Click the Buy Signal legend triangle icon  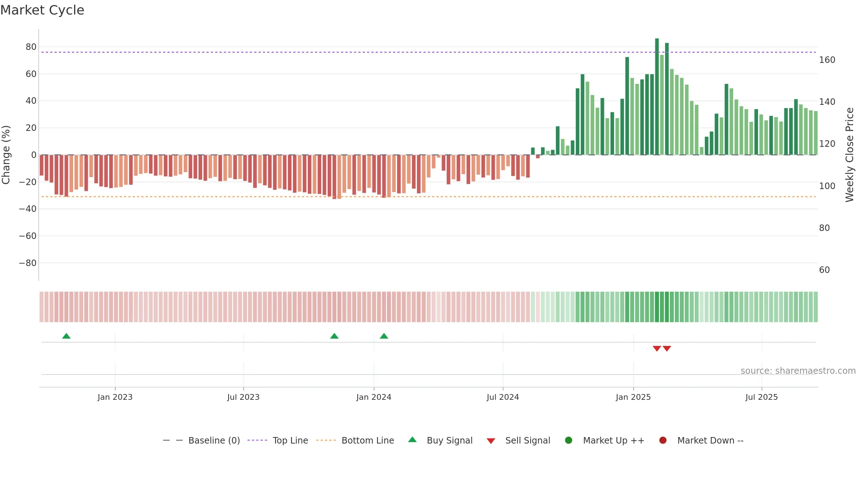click(x=412, y=440)
